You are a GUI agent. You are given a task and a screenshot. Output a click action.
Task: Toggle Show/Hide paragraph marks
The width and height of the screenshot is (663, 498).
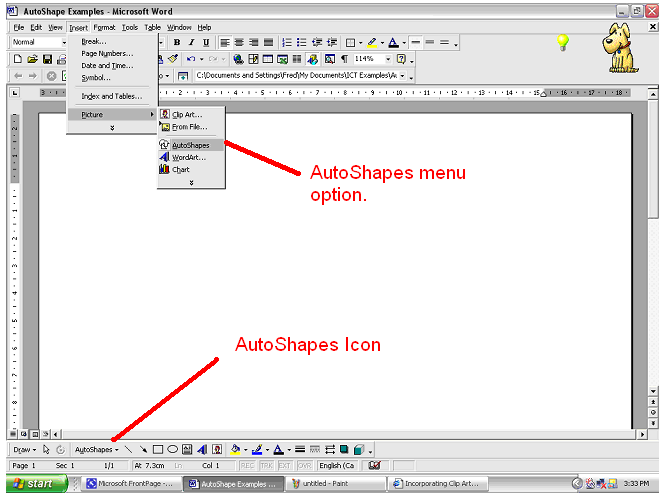pos(345,59)
